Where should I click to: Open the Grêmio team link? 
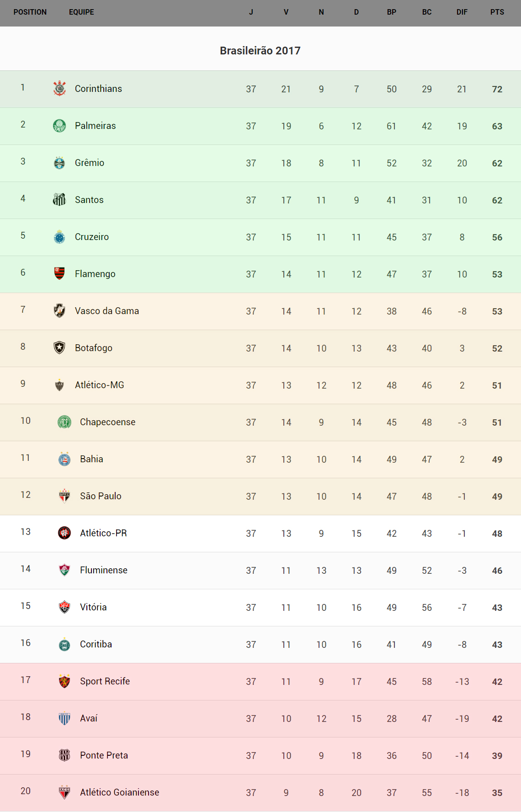coord(90,163)
